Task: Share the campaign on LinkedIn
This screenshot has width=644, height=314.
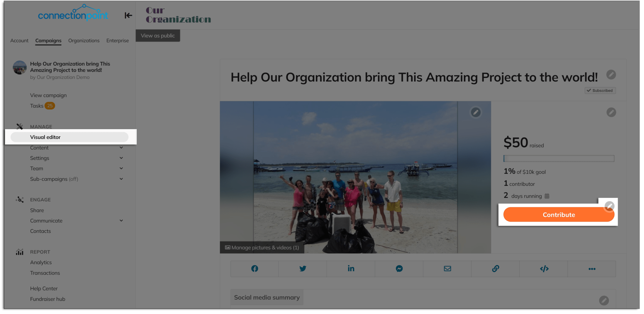Action: tap(351, 269)
